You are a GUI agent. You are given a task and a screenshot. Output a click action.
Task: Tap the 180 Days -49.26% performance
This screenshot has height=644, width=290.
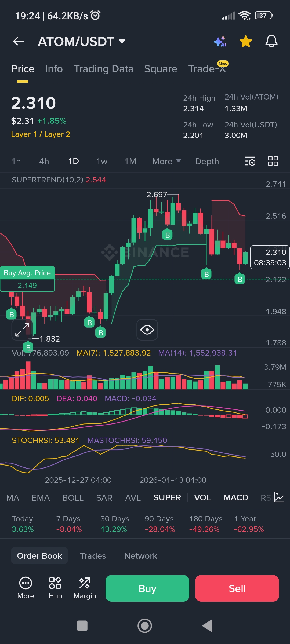coord(206,524)
